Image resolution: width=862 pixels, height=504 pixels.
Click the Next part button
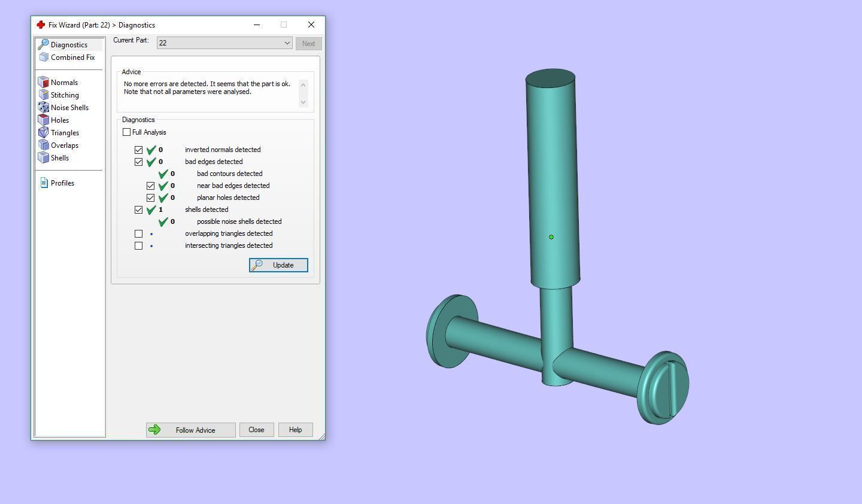click(x=308, y=44)
